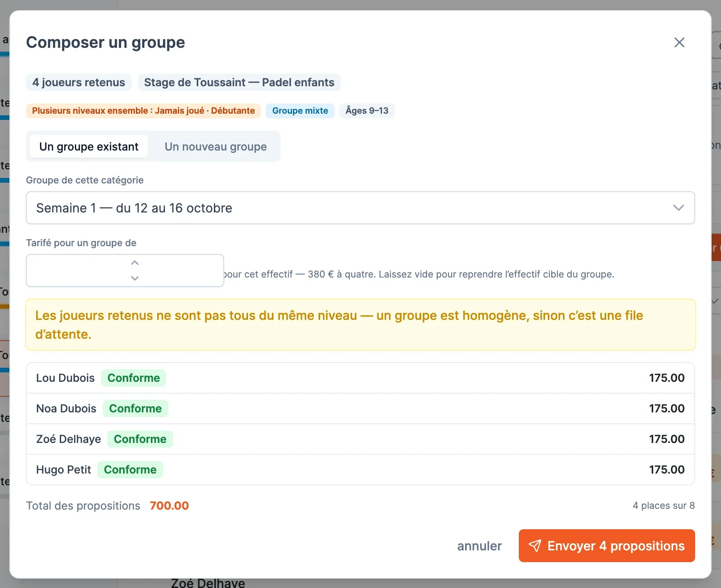Click the 4 places sur 8 text

pos(663,506)
